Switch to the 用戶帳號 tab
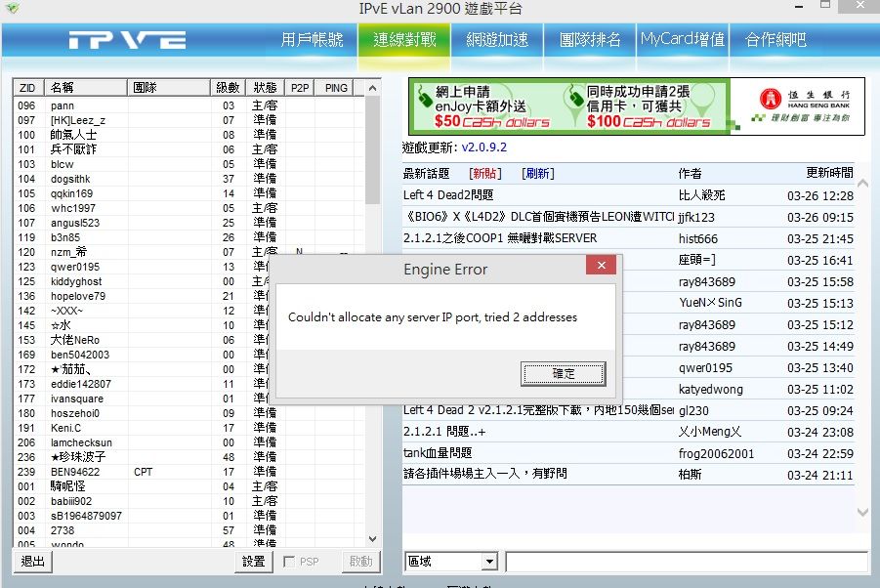 pos(312,40)
